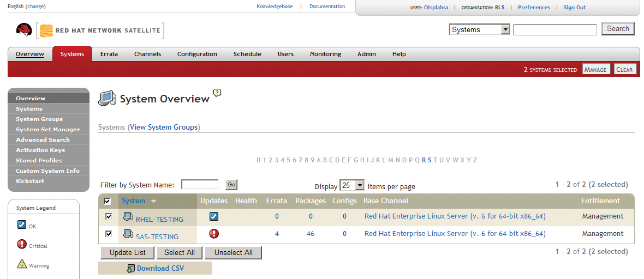The image size is (644, 279).
Task: Select Custom System Info in the sidebar
Action: (x=49, y=171)
